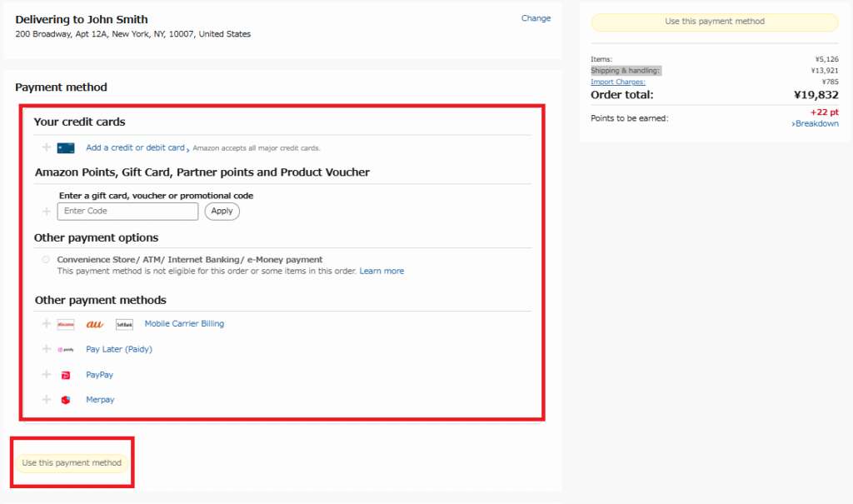Screen dimensions: 853x504
Task: Click the docomo carrier logo
Action: click(x=66, y=325)
